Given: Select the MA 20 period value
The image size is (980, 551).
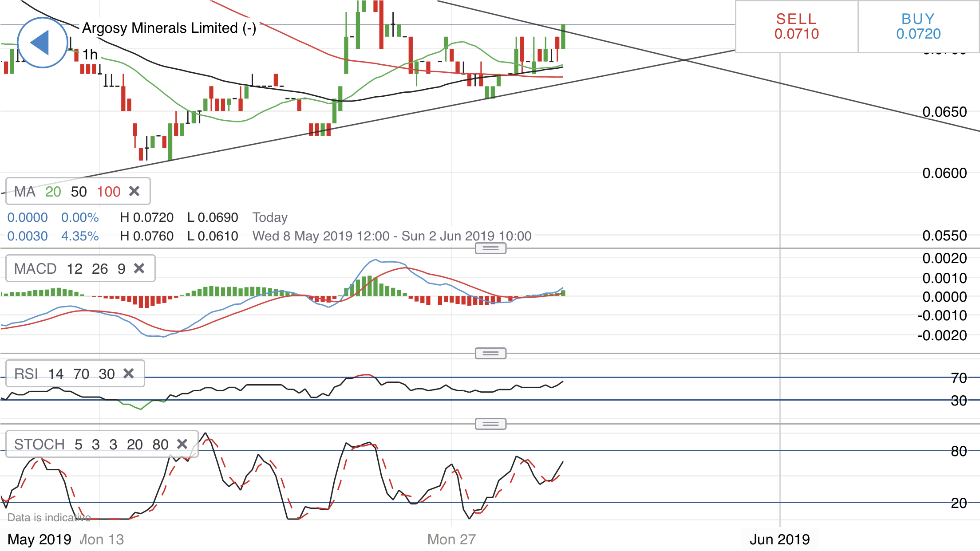Looking at the screenshot, I should (53, 192).
